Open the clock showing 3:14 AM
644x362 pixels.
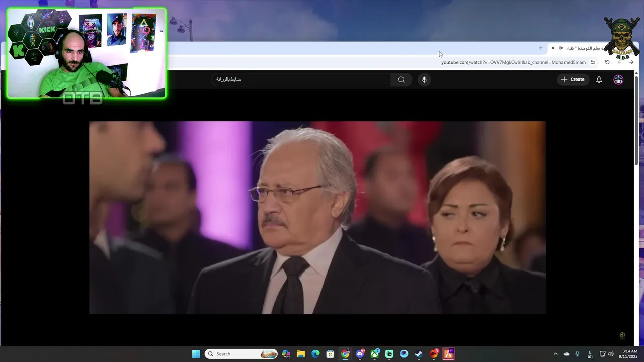(x=629, y=354)
